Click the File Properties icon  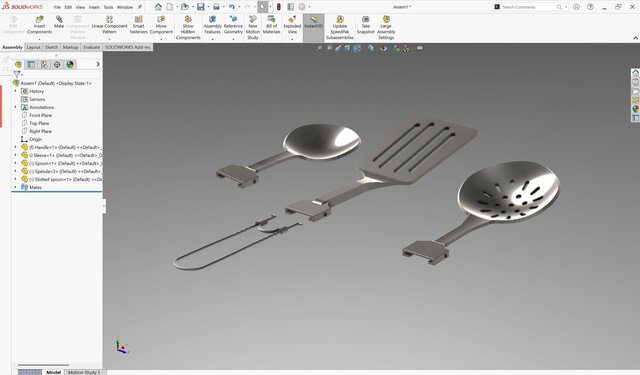291,7
